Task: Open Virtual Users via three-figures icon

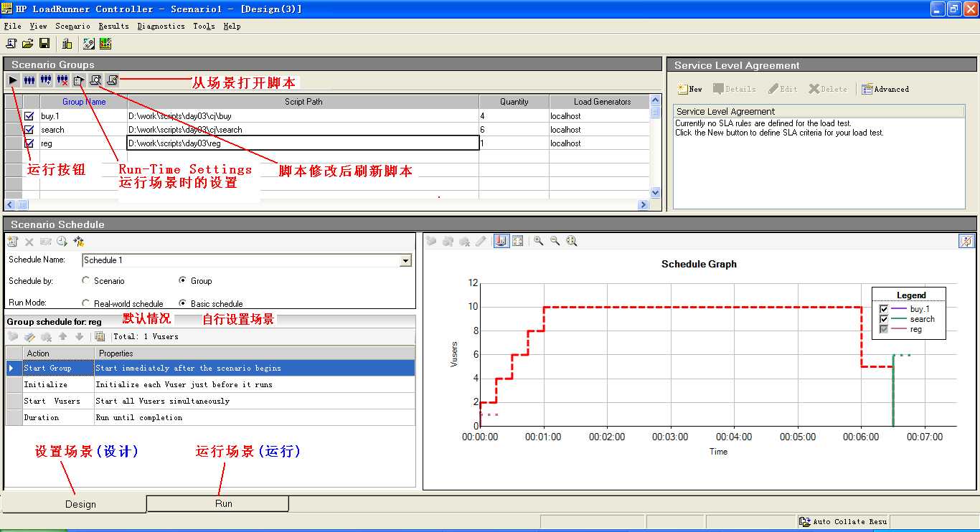Action: pyautogui.click(x=29, y=80)
